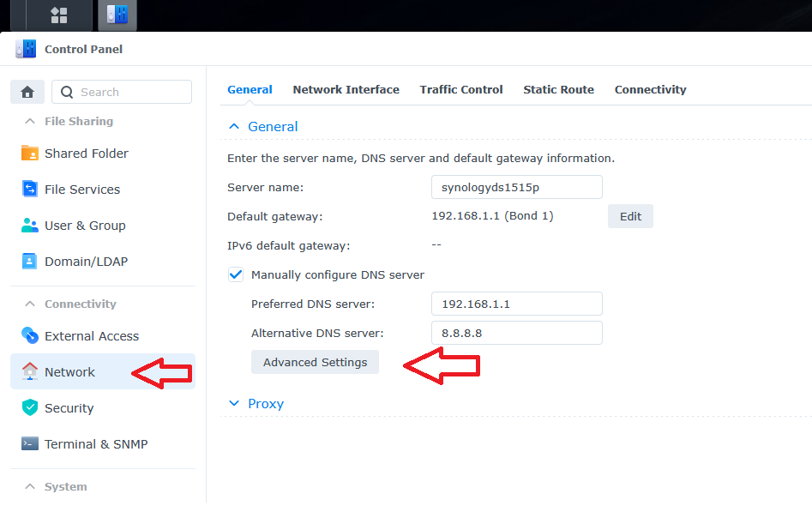Click the Advanced Settings button
The width and height of the screenshot is (812, 506).
coord(315,363)
